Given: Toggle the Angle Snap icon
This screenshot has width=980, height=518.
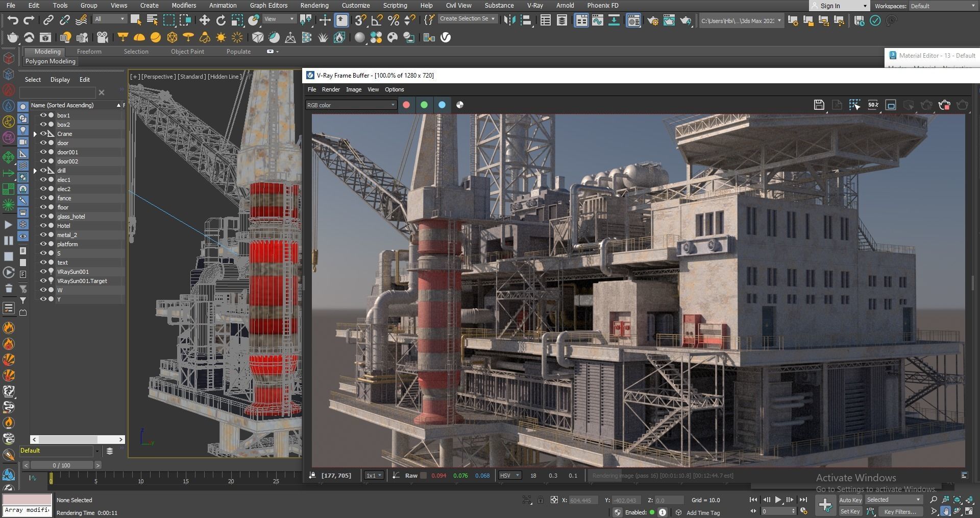Looking at the screenshot, I should click(x=377, y=20).
